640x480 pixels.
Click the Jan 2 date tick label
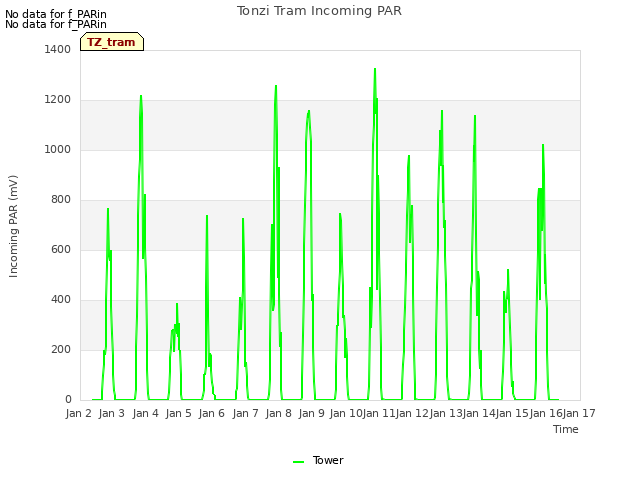(x=78, y=413)
